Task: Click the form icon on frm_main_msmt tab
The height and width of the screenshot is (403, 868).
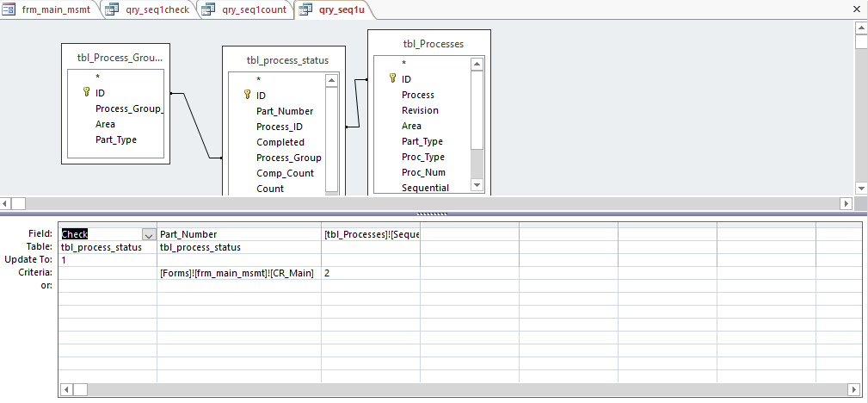Action: [x=9, y=9]
